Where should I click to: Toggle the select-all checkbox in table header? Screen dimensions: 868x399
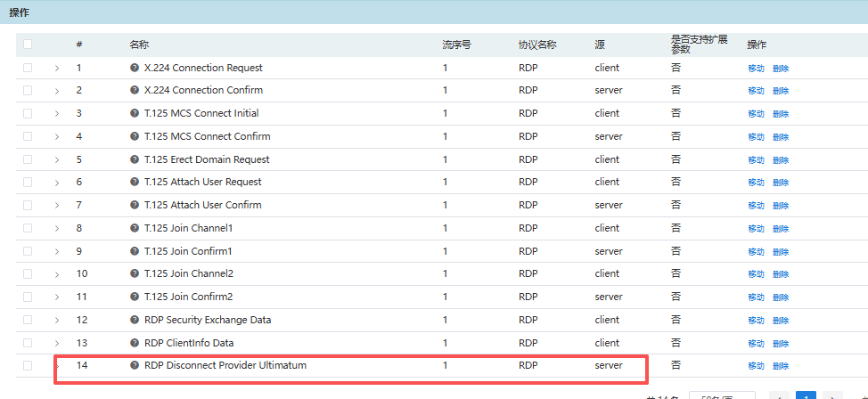click(28, 45)
